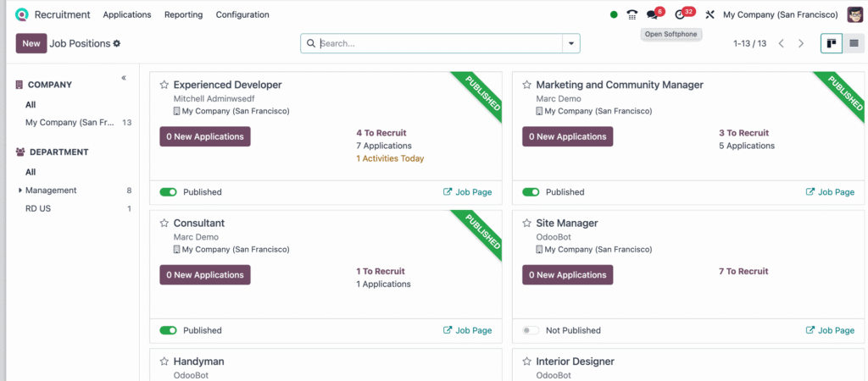This screenshot has height=381, width=868.
Task: Switch to list view
Action: click(x=853, y=43)
